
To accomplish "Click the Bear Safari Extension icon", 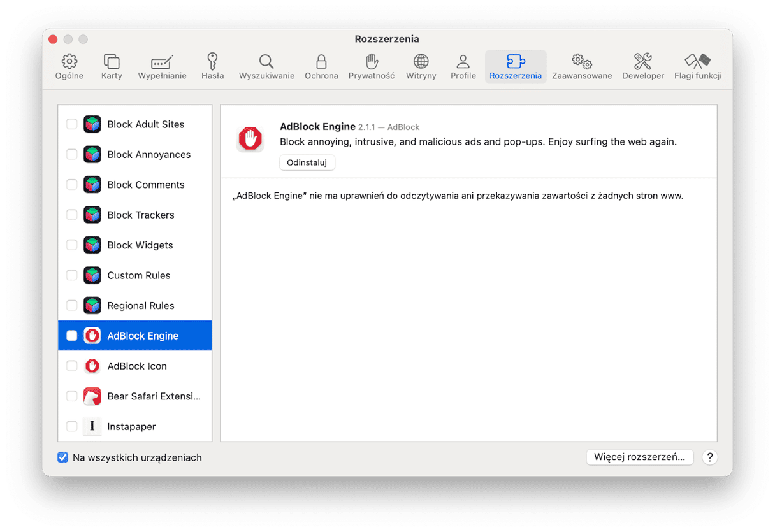I will click(x=92, y=396).
